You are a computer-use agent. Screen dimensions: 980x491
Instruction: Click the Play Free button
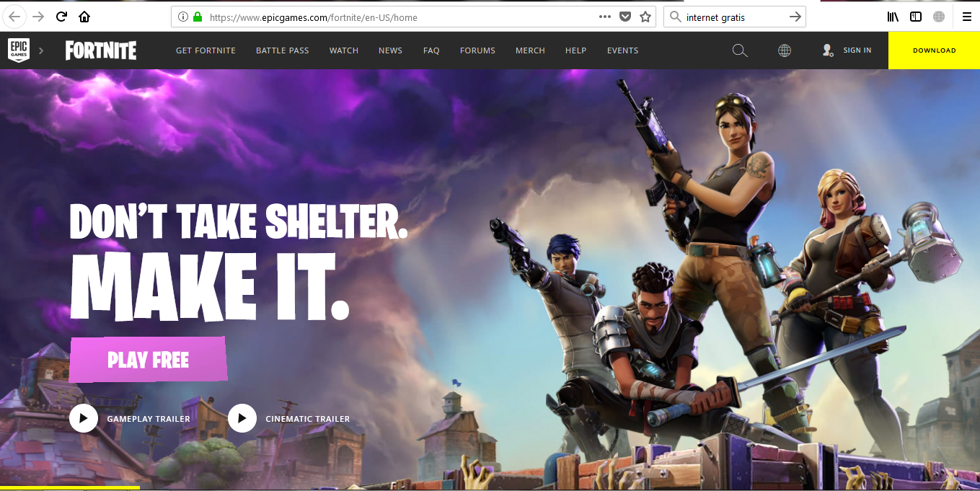[148, 359]
